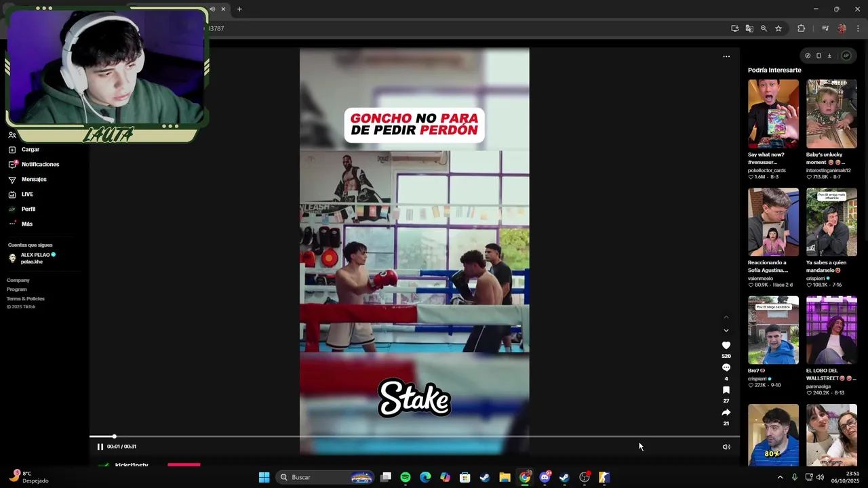This screenshot has width=868, height=488.
Task: Go to next video with down chevron
Action: 726,331
